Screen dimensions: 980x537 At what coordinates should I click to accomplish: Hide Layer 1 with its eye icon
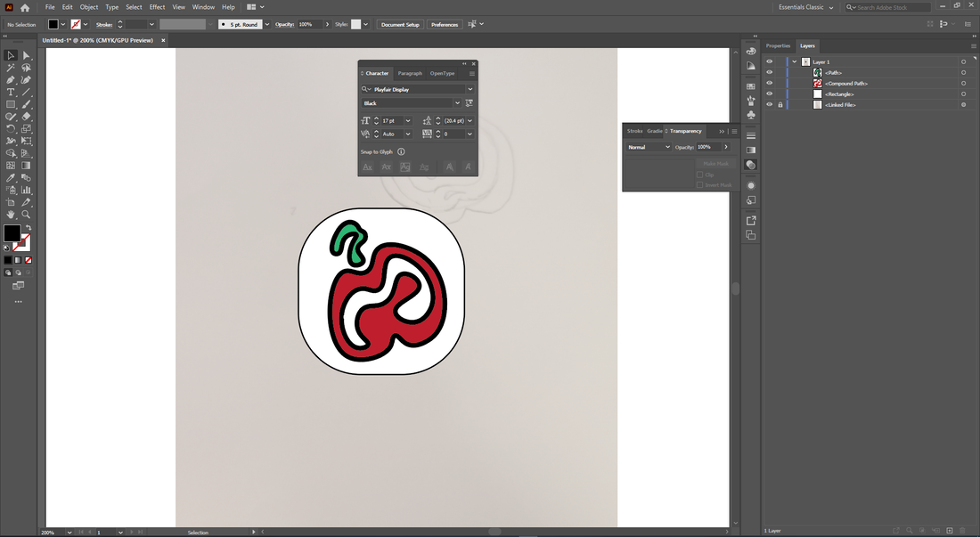click(770, 61)
